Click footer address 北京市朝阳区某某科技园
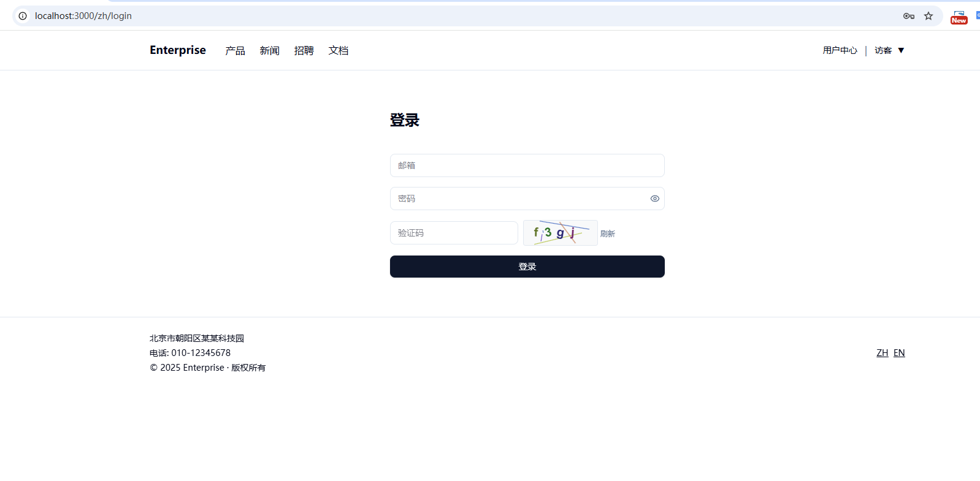The width and height of the screenshot is (980, 481). [x=197, y=338]
